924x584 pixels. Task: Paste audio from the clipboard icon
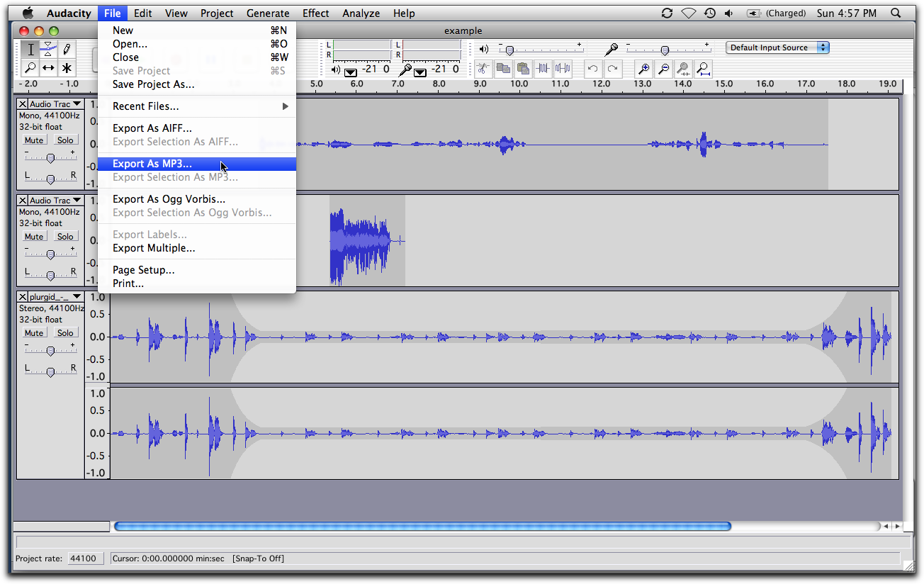pos(523,68)
